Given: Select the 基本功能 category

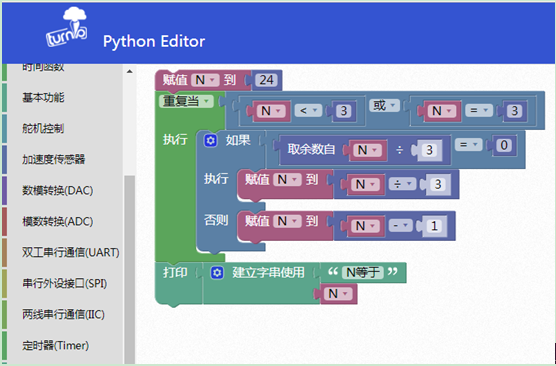Looking at the screenshot, I should coord(43,97).
